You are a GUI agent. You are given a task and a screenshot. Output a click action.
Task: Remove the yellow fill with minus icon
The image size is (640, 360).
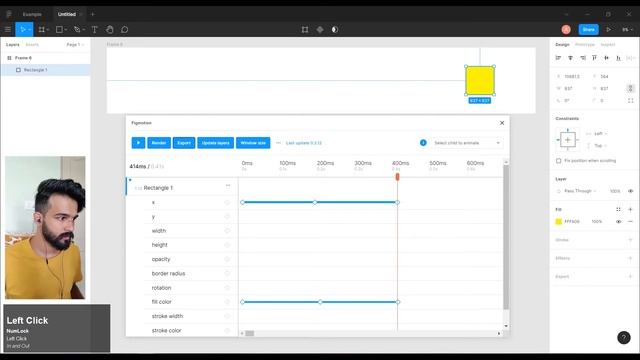[x=631, y=221]
